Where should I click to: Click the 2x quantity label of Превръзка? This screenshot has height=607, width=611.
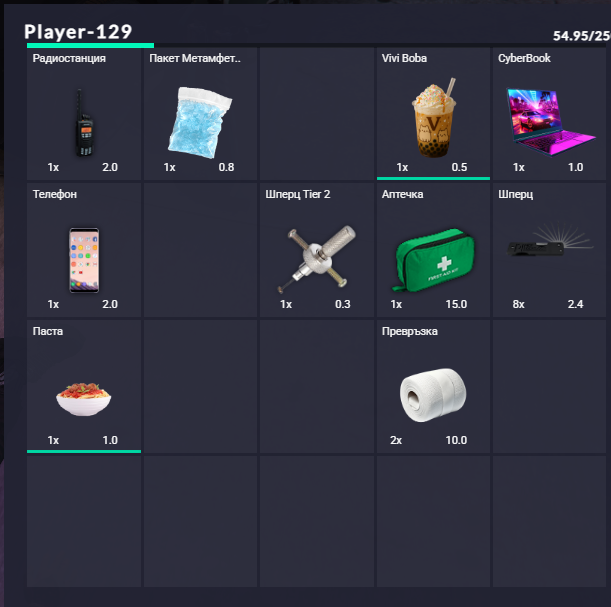(396, 440)
